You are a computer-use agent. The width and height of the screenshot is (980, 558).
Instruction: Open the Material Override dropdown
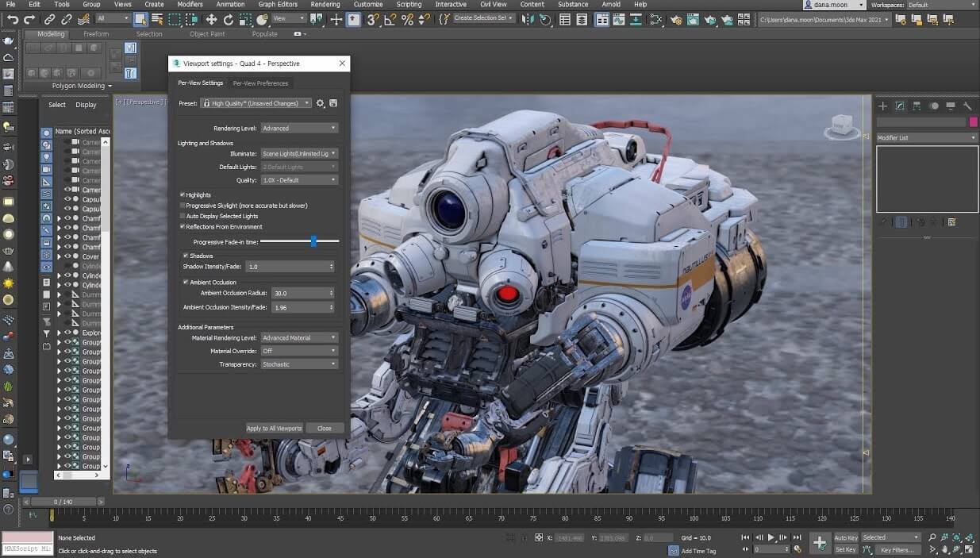299,351
